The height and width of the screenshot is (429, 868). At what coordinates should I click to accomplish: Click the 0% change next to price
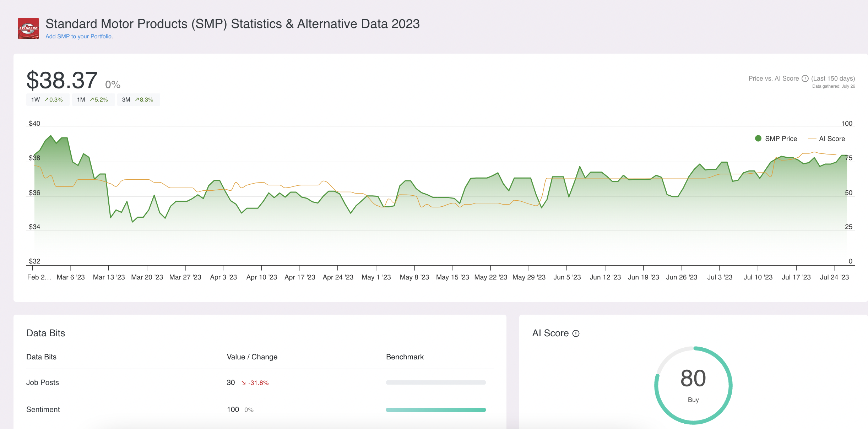coord(113,85)
